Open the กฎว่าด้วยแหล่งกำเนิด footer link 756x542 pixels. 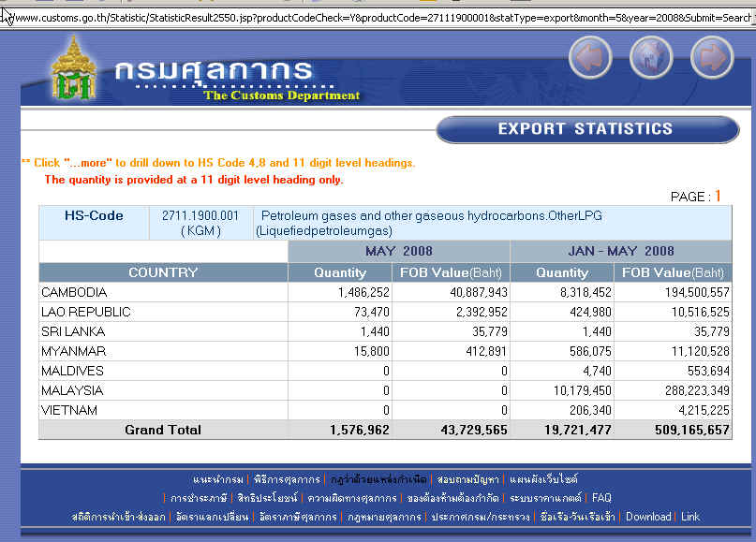pyautogui.click(x=378, y=479)
